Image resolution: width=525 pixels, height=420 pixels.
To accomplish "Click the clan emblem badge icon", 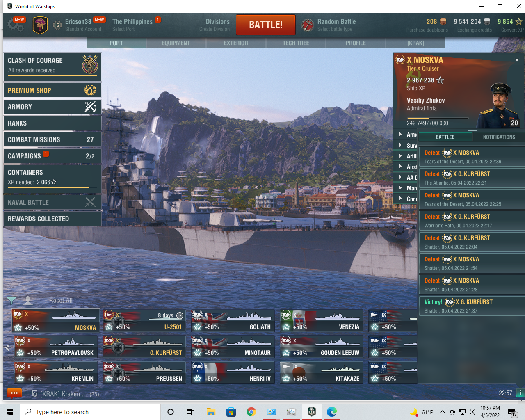I will pyautogui.click(x=40, y=25).
